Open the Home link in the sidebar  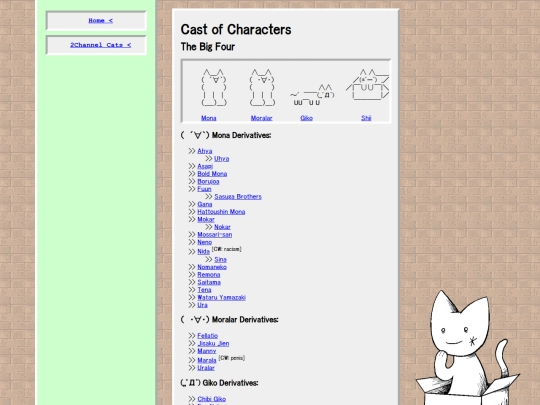point(101,21)
